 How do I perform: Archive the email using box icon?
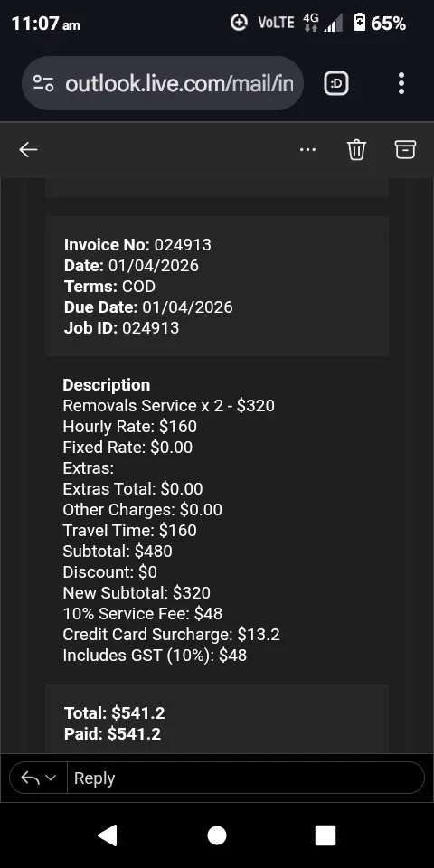[405, 149]
